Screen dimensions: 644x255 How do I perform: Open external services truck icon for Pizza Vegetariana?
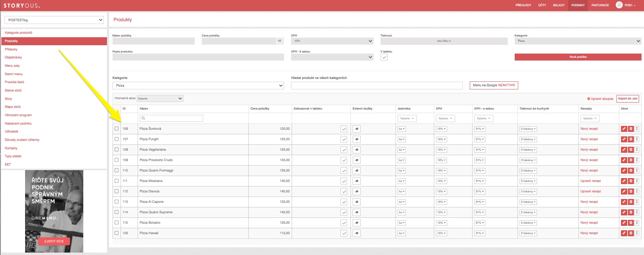tap(356, 150)
